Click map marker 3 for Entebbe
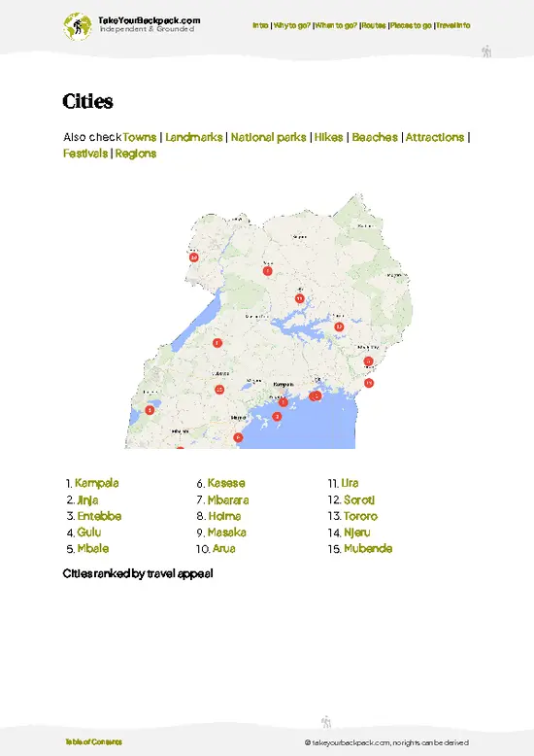This screenshot has height=756, width=534. pos(277,416)
